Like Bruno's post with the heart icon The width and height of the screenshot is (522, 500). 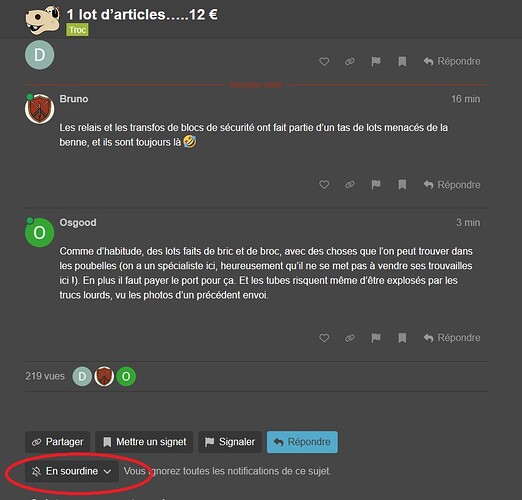[x=324, y=185]
